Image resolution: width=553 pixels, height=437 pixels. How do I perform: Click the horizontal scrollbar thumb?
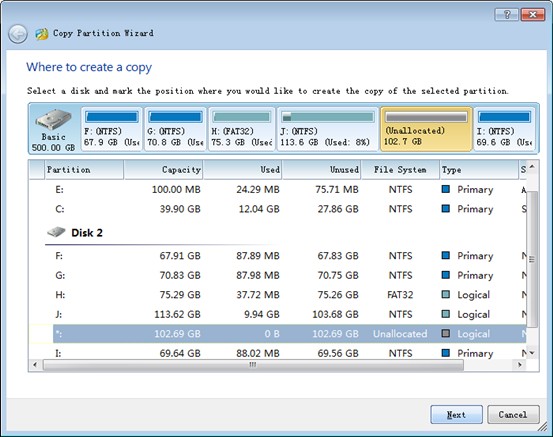tap(253, 365)
